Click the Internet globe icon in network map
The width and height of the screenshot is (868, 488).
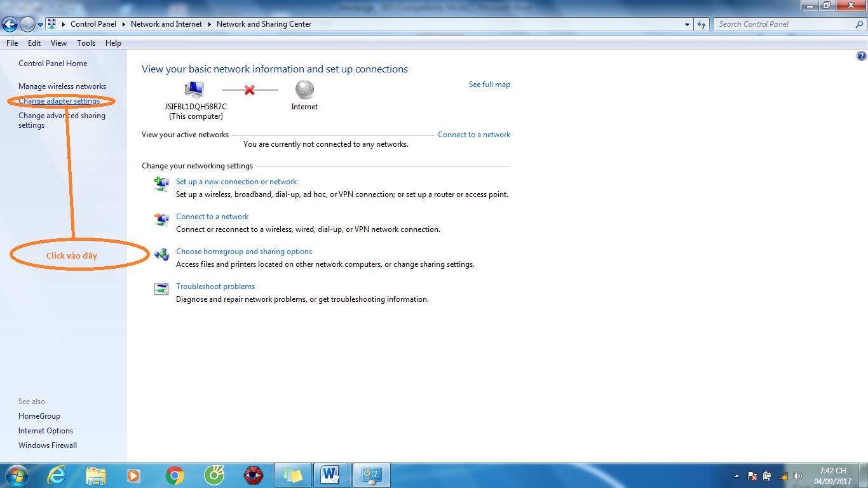[x=304, y=90]
